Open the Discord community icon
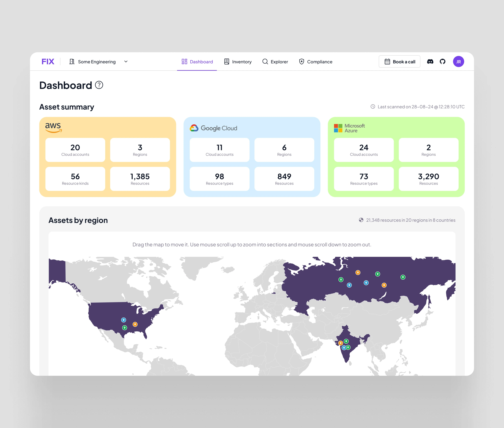The height and width of the screenshot is (428, 504). click(430, 62)
